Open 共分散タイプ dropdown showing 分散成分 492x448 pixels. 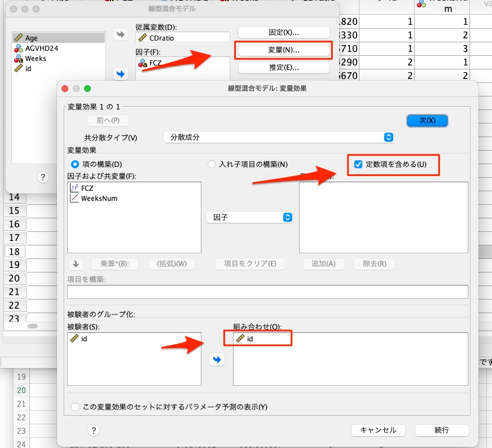click(278, 137)
